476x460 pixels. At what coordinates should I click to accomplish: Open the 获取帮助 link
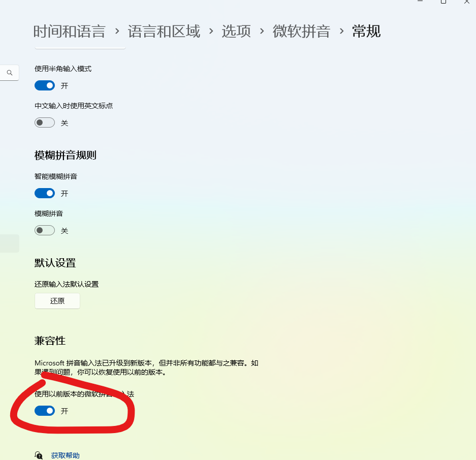65,455
